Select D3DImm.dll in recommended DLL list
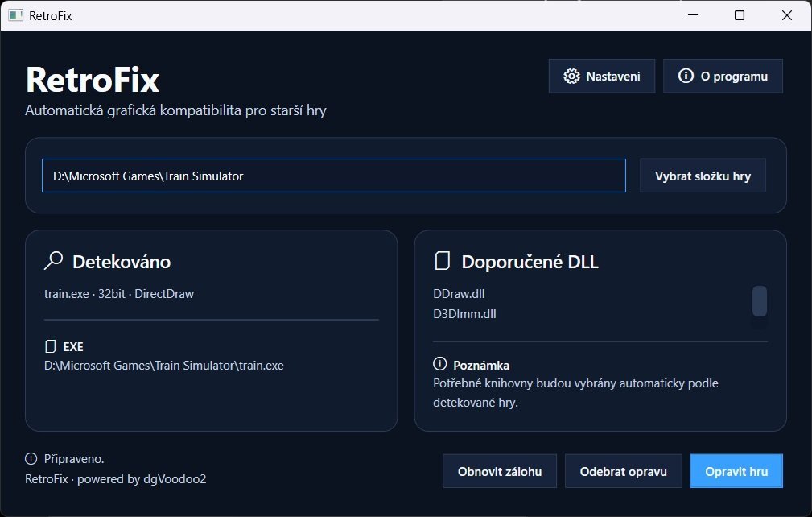 (464, 314)
